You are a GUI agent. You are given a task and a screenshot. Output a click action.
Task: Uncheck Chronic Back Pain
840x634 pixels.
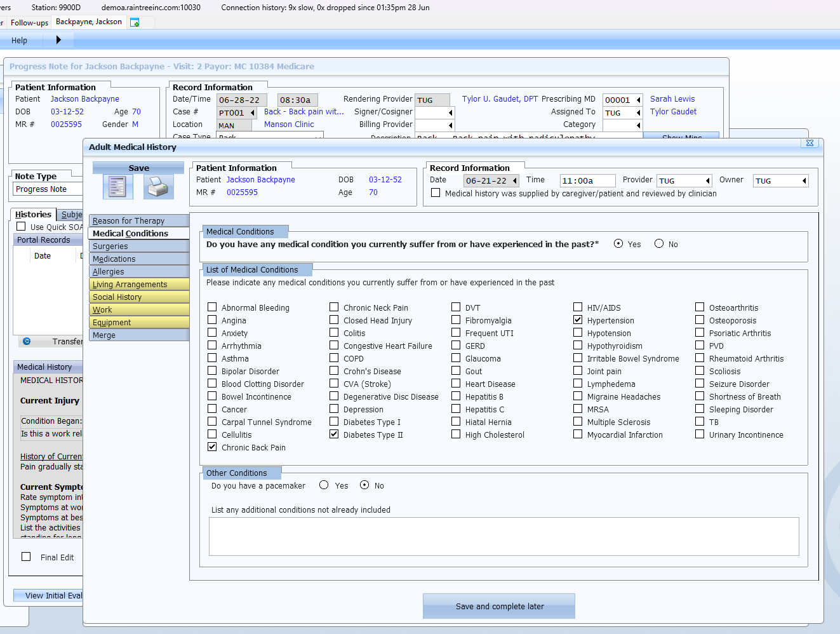click(x=212, y=447)
